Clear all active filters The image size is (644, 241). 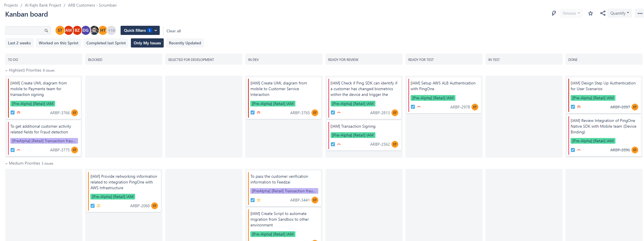point(174,31)
